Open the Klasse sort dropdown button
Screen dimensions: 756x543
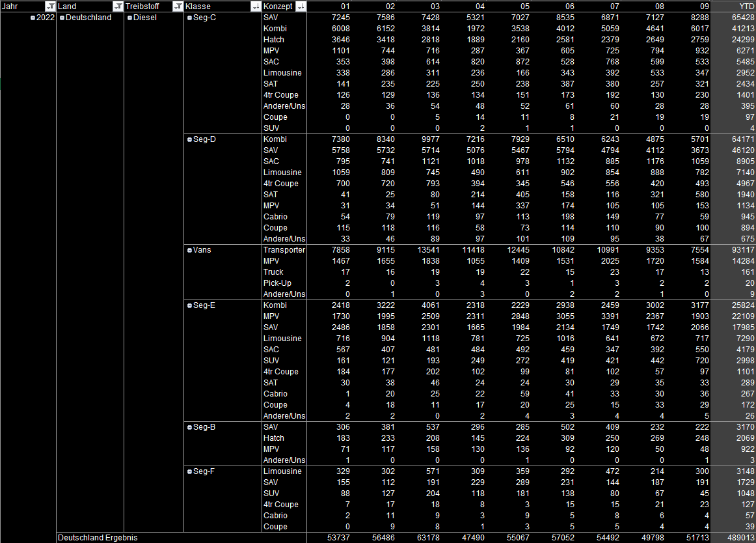pyautogui.click(x=255, y=7)
